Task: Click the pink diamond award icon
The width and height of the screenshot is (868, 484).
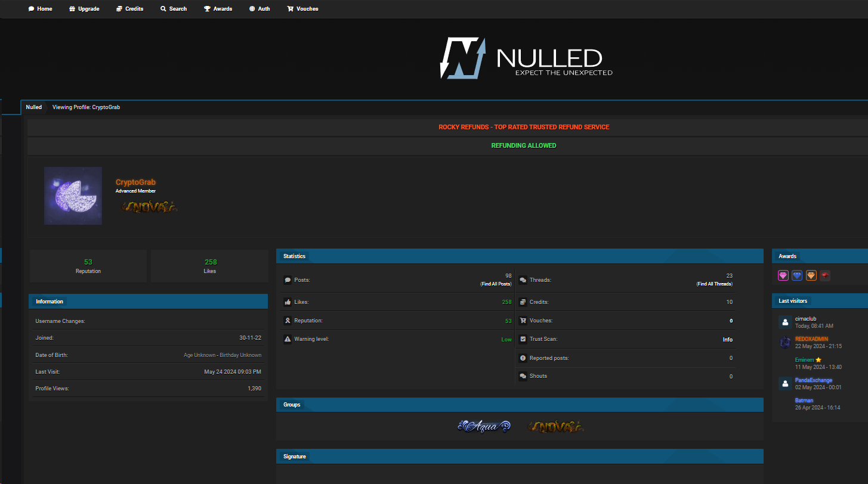Action: (783, 275)
